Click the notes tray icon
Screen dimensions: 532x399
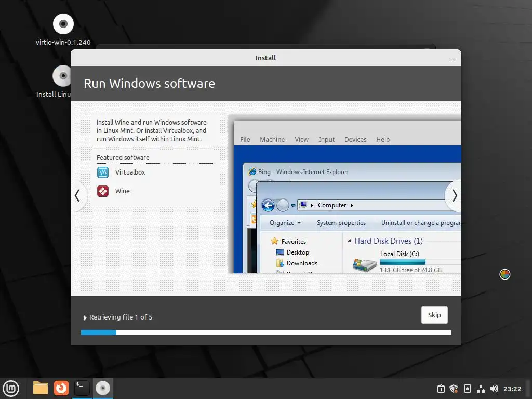click(467, 389)
